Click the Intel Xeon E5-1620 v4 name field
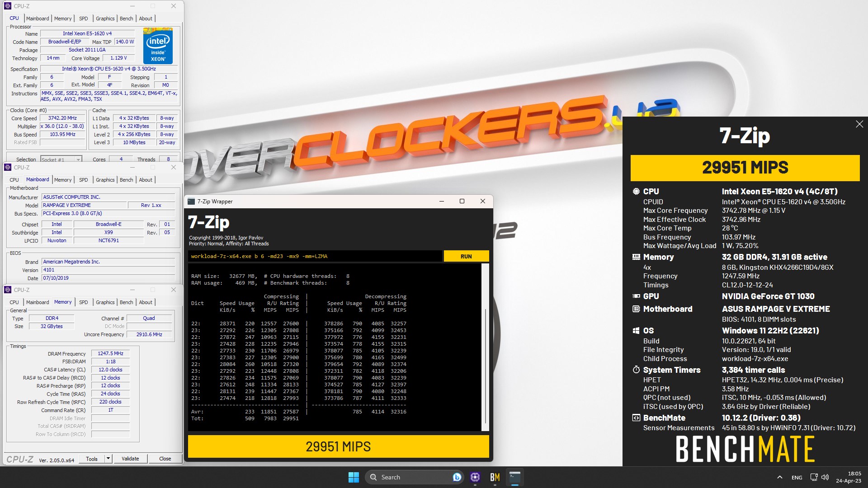The width and height of the screenshot is (868, 488). (x=87, y=33)
